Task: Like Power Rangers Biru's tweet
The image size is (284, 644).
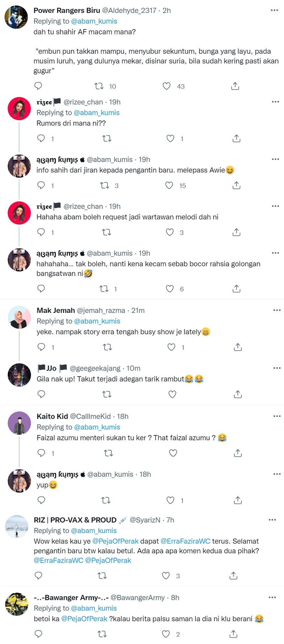Action: tap(167, 86)
